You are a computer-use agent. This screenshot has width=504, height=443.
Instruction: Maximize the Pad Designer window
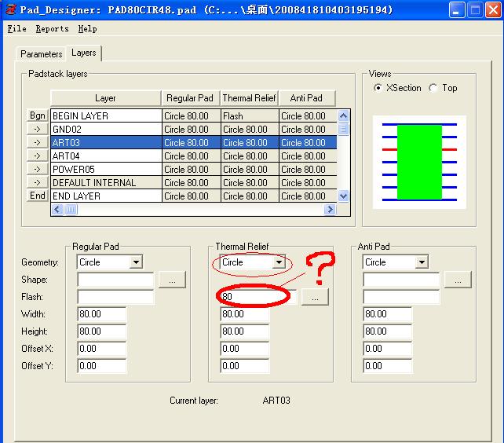[475, 9]
